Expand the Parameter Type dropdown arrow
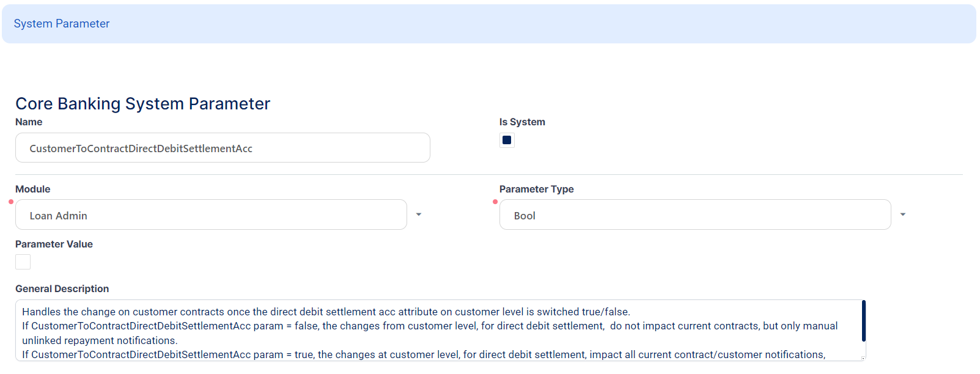 903,215
